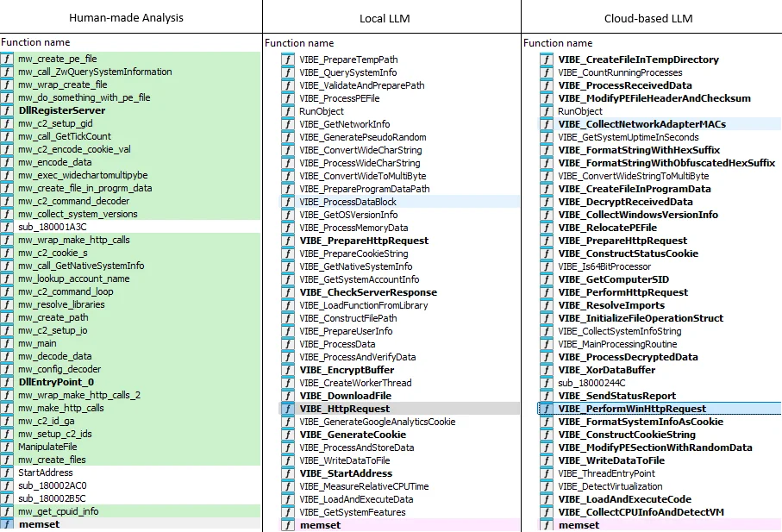Select mw_call_ZwQuerySystemInformation in the function list
This screenshot has height=532, width=782.
tap(130, 72)
